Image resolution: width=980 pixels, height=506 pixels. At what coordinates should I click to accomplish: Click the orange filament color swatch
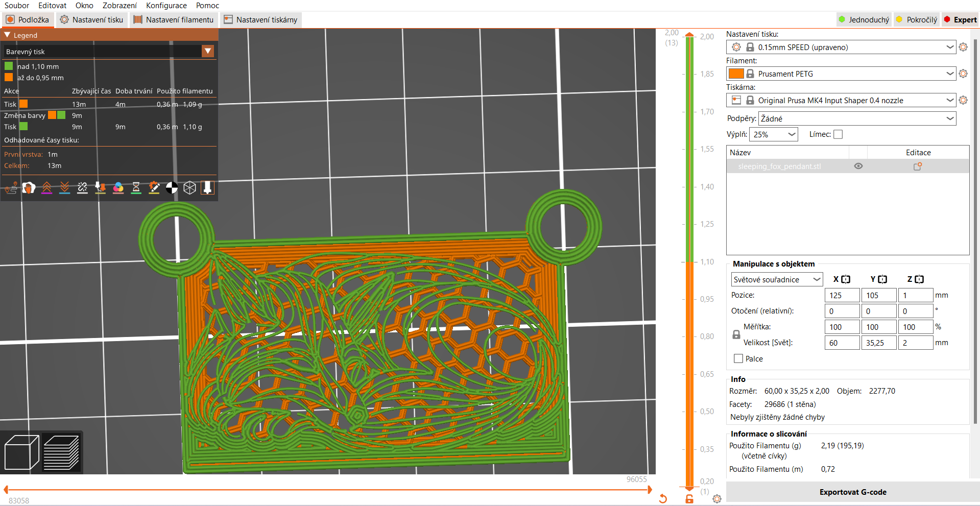point(736,74)
